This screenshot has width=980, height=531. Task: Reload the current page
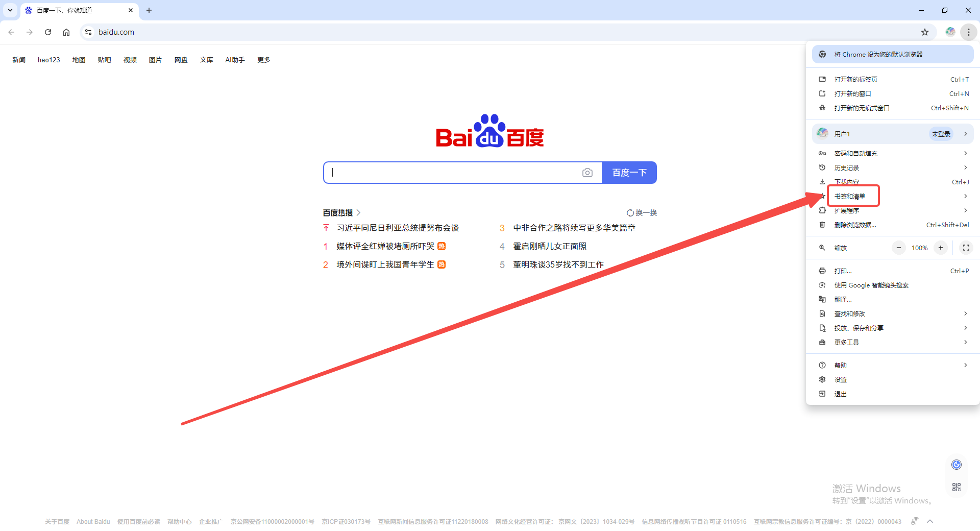coord(48,32)
